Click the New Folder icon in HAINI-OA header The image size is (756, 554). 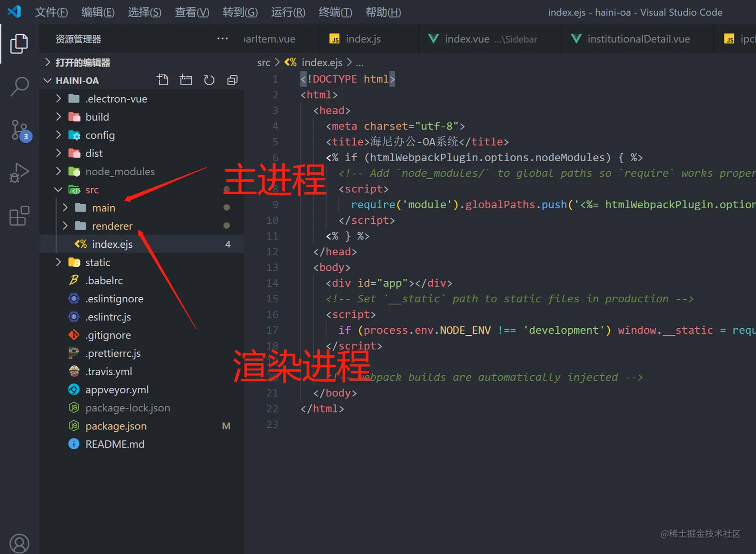click(x=186, y=80)
